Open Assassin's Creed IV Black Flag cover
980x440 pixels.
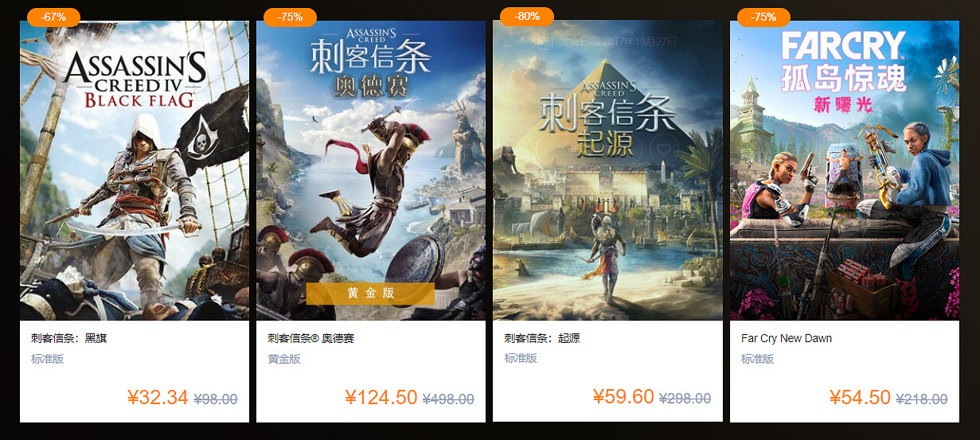135,170
